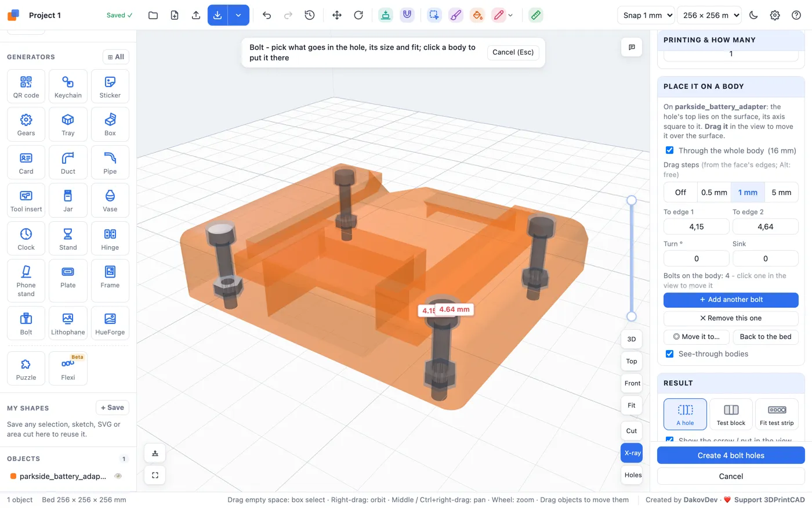
Task: Set drag steps to 0.5 mm
Action: coord(714,192)
